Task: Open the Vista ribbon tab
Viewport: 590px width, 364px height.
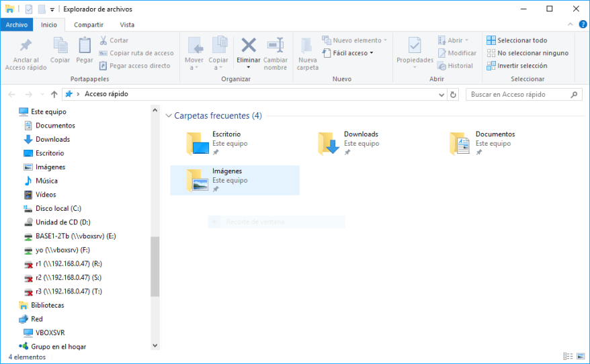Action: (127, 25)
